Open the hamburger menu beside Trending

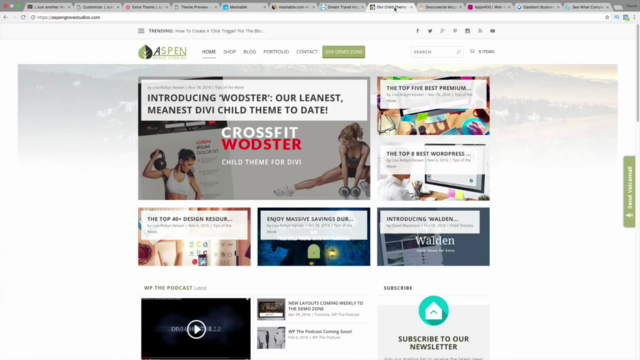click(141, 31)
